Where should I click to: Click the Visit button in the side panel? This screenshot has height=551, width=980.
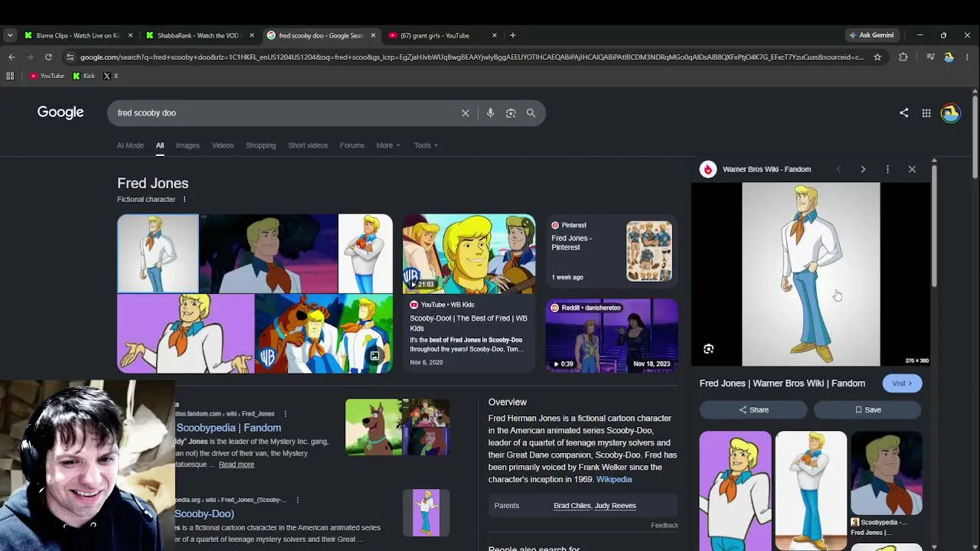click(902, 383)
